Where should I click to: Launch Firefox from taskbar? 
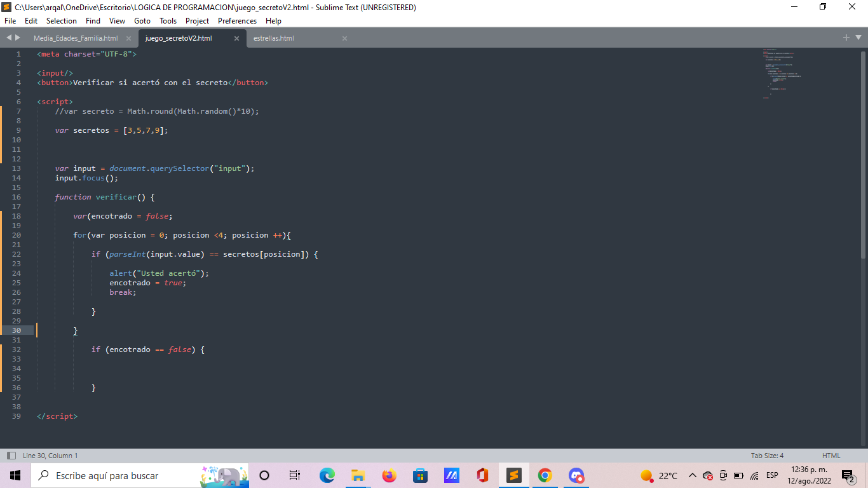(x=389, y=475)
